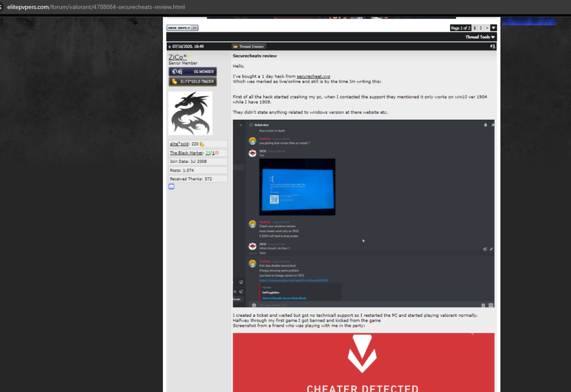Go to the next page with > arrow
This screenshot has height=392, width=571.
[487, 28]
